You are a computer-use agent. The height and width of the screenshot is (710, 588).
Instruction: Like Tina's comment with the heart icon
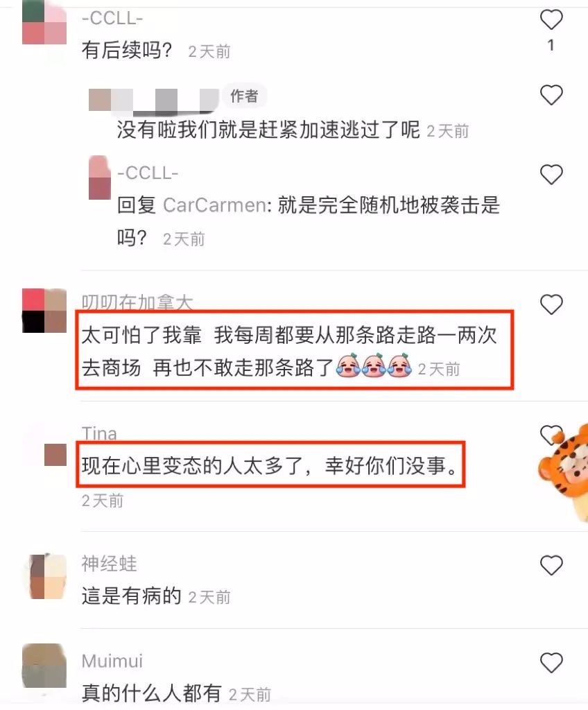pos(551,435)
